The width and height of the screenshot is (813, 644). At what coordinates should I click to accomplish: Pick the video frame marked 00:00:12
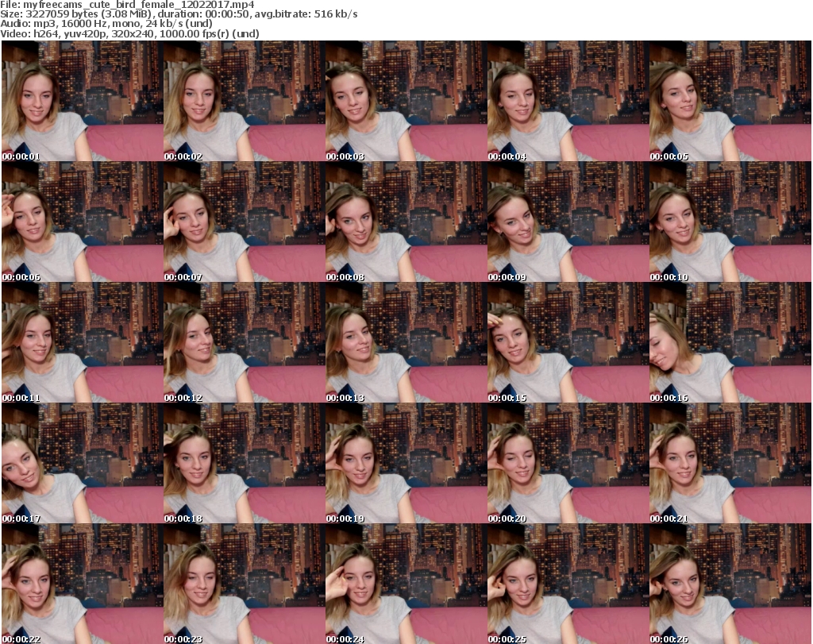[245, 343]
